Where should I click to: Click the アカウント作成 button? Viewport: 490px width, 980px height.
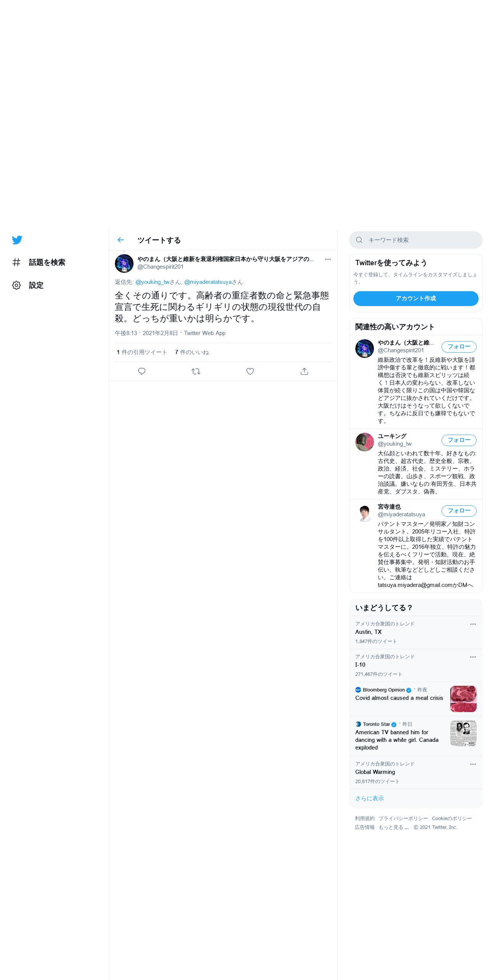pyautogui.click(x=416, y=298)
